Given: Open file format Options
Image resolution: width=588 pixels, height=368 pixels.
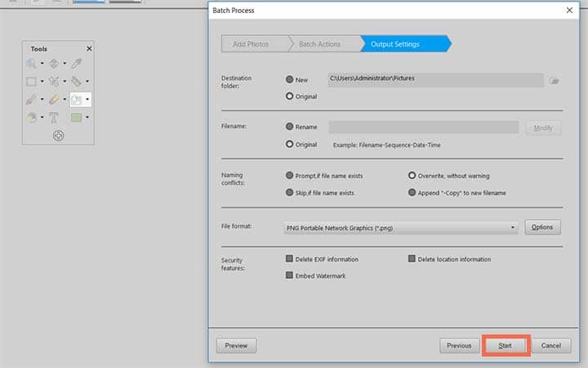Looking at the screenshot, I should click(542, 227).
